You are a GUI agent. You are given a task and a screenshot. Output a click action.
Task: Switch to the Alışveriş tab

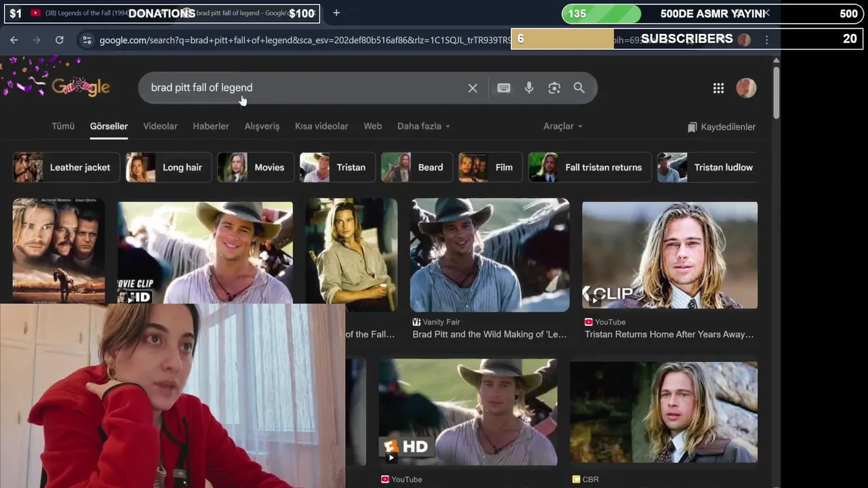pos(262,126)
